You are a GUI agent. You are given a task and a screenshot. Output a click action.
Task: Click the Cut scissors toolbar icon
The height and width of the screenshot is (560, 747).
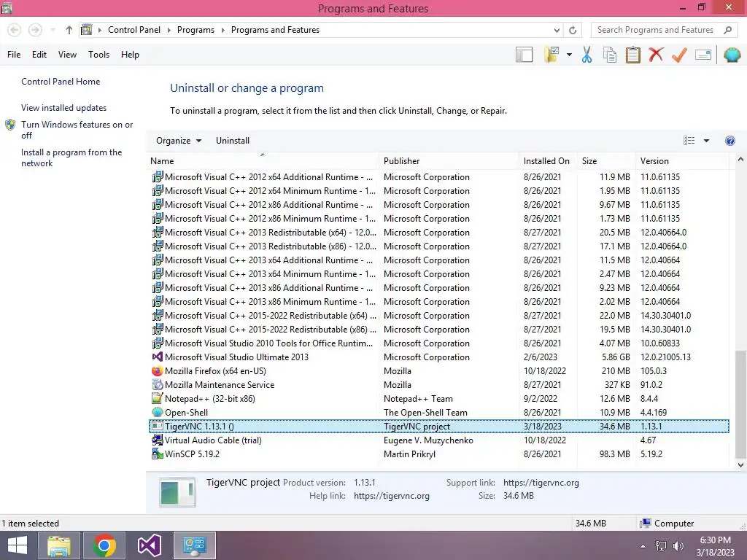pos(587,55)
